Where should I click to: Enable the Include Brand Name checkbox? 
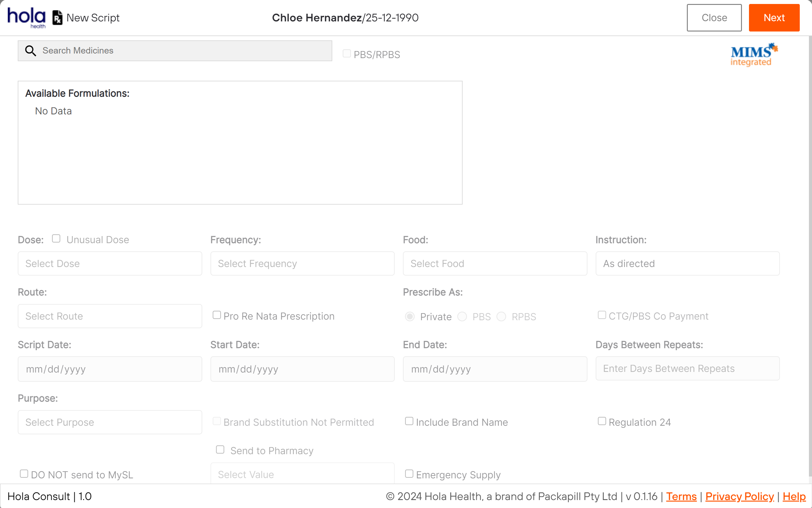tap(409, 421)
